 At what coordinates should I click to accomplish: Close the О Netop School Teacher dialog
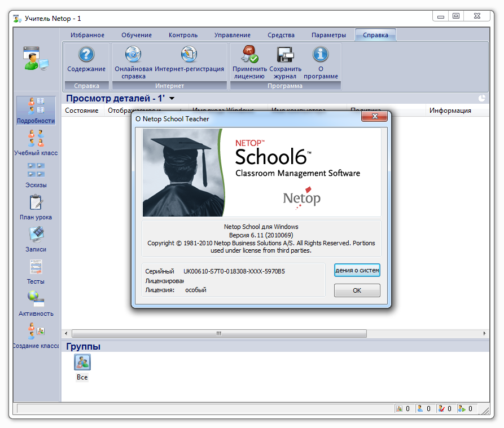coord(374,116)
